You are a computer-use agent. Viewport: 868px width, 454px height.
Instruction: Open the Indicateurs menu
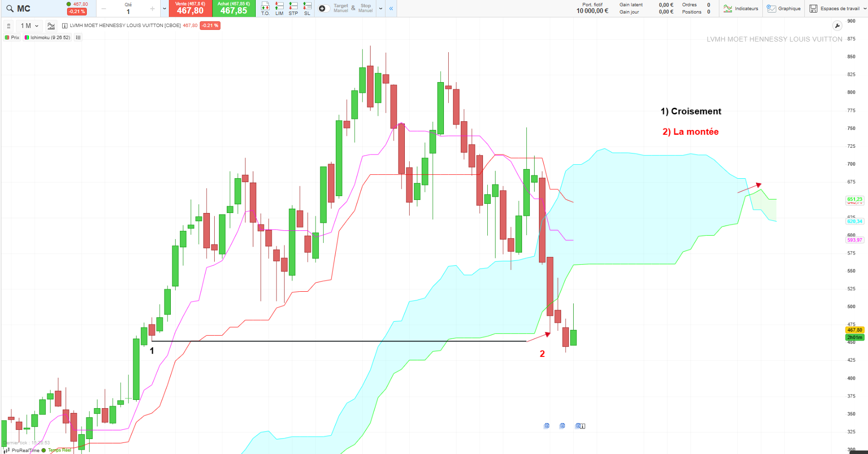pos(741,8)
